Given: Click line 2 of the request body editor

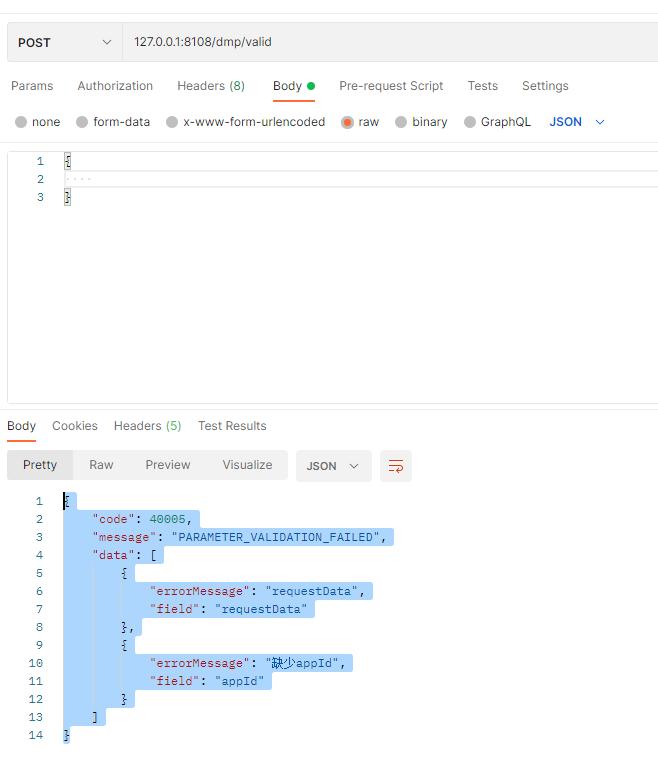Looking at the screenshot, I should (x=361, y=179).
